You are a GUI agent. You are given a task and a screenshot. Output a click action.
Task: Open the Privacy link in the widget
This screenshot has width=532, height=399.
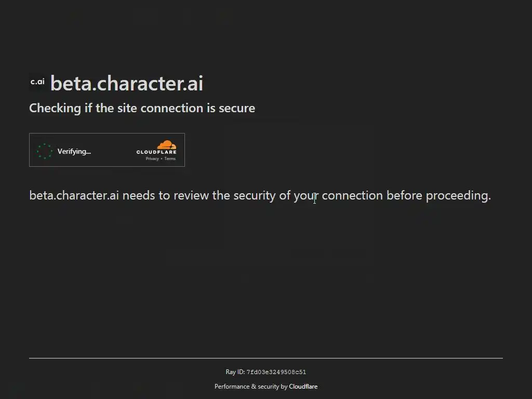click(152, 159)
